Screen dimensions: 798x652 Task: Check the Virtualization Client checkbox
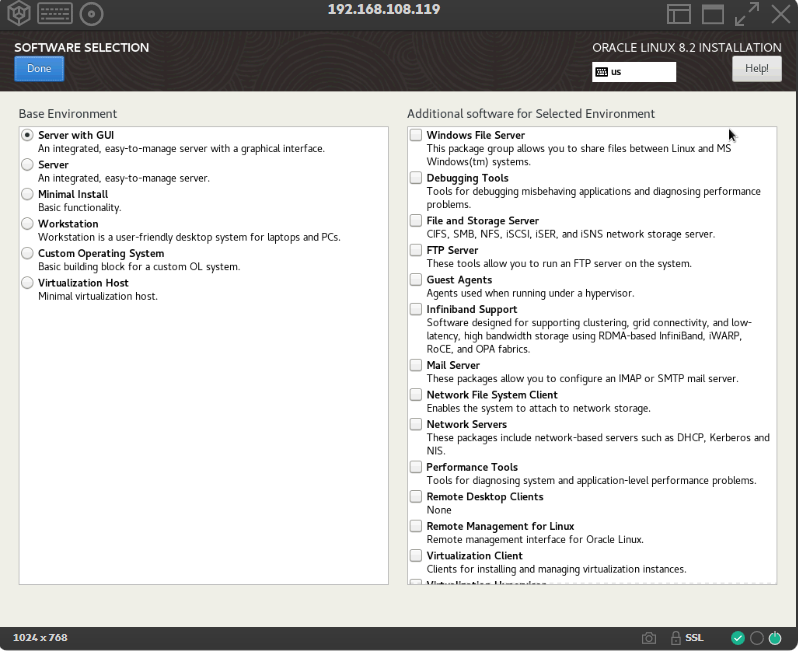[x=416, y=555]
